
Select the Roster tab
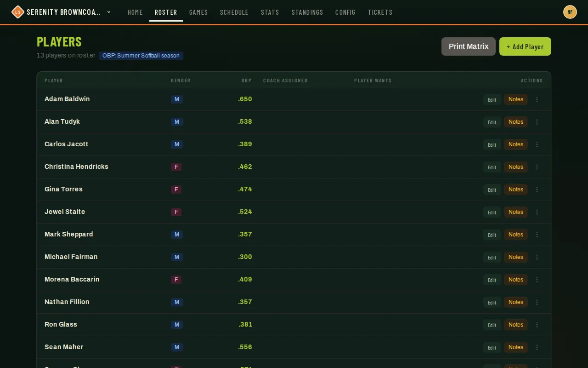pyautogui.click(x=166, y=12)
